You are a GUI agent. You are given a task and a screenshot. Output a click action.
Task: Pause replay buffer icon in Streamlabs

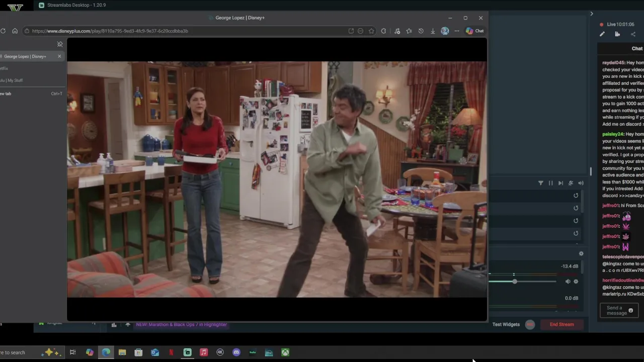(550, 183)
